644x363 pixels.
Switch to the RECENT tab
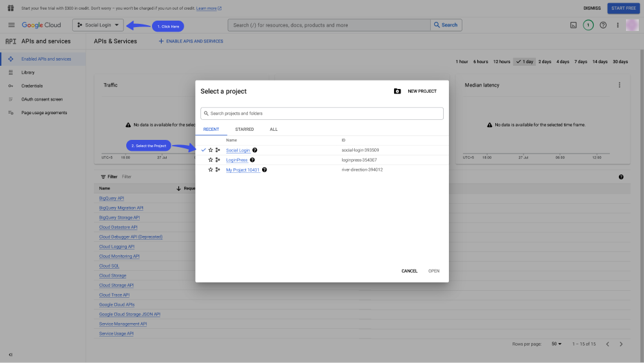211,129
